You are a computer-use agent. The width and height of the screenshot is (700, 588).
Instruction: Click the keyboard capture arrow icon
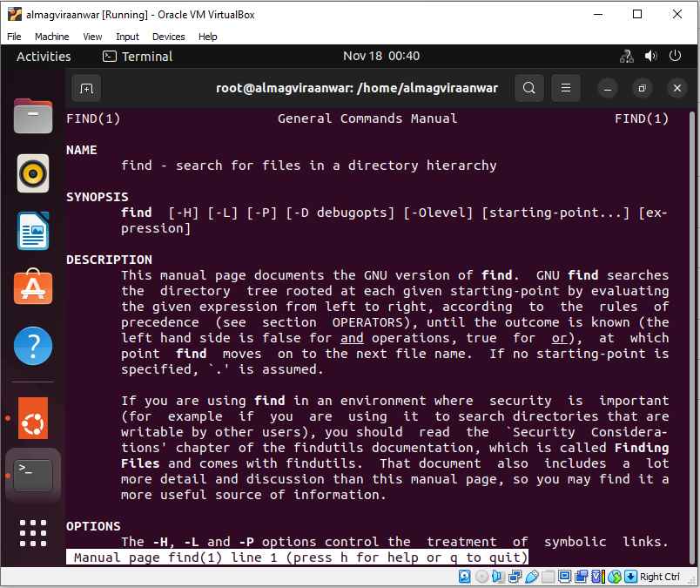(x=630, y=577)
